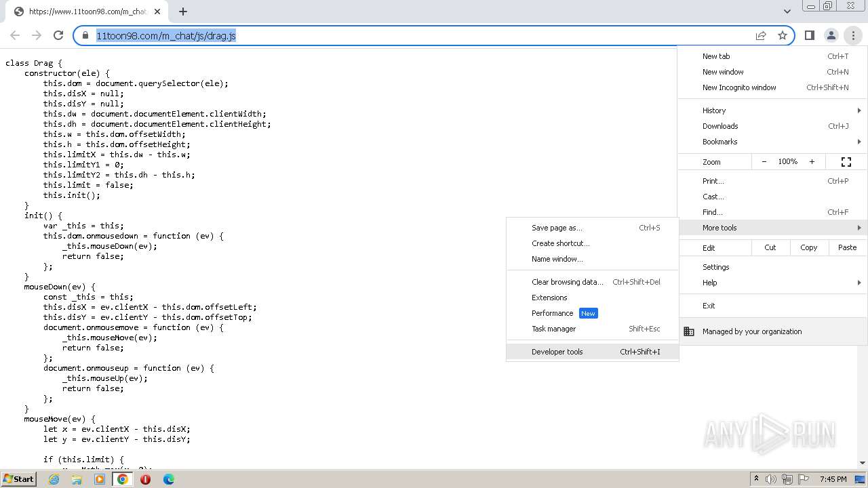Expand the Help submenu
This screenshot has width=868, height=488.
pos(772,283)
